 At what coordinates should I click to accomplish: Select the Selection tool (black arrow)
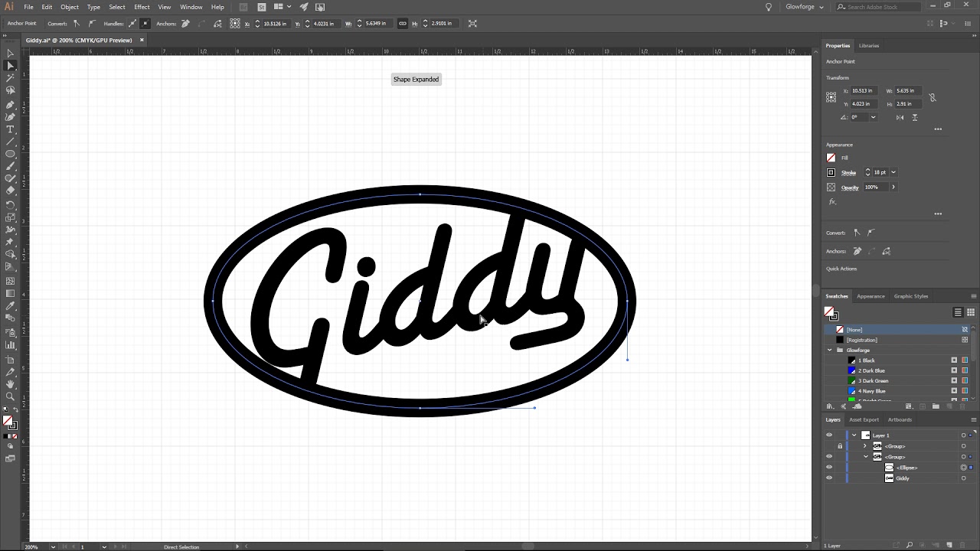(x=10, y=54)
